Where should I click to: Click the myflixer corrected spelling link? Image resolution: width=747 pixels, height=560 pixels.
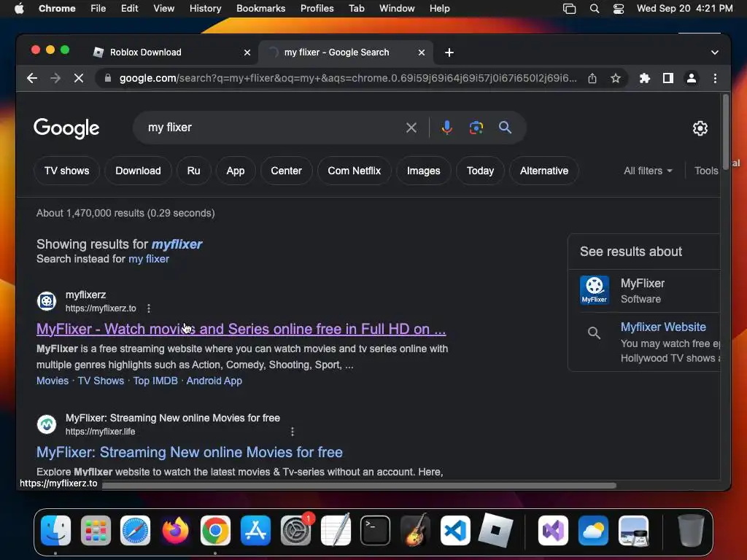coord(177,244)
